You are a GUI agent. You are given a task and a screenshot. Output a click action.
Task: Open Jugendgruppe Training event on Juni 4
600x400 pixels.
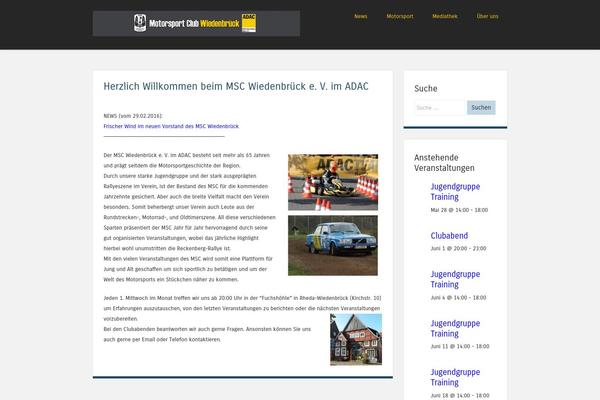(x=455, y=279)
